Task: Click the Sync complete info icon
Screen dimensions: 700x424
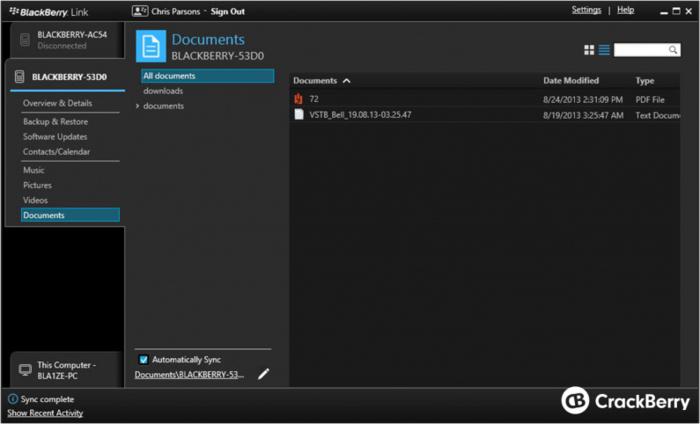Action: 13,399
